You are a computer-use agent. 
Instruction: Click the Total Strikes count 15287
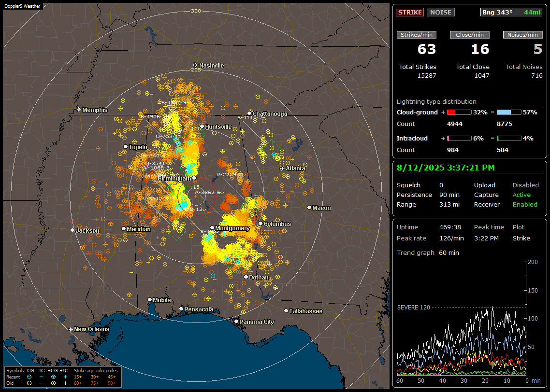(427, 75)
